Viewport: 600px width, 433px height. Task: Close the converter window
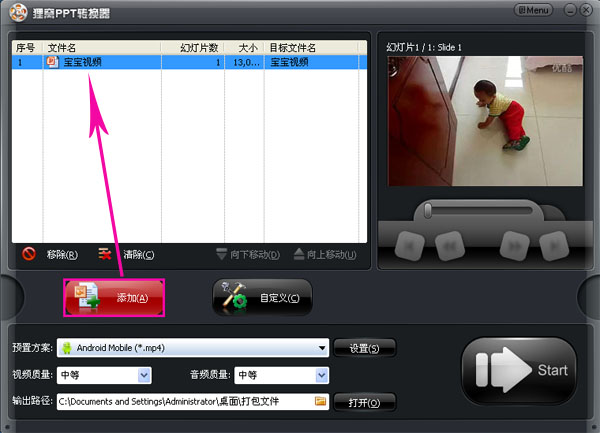[x=586, y=10]
